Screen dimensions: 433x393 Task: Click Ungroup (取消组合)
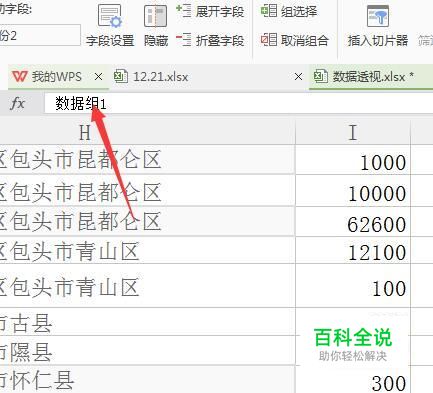pos(295,40)
